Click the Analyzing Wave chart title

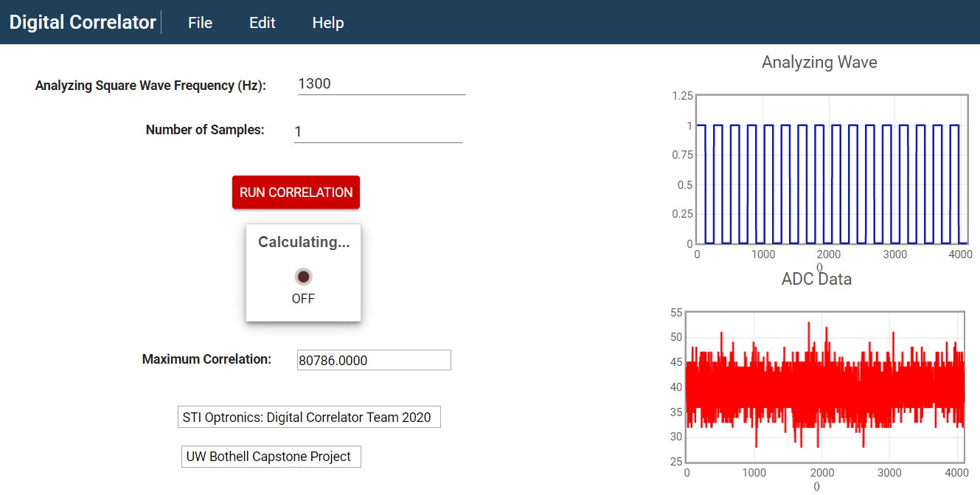(819, 63)
